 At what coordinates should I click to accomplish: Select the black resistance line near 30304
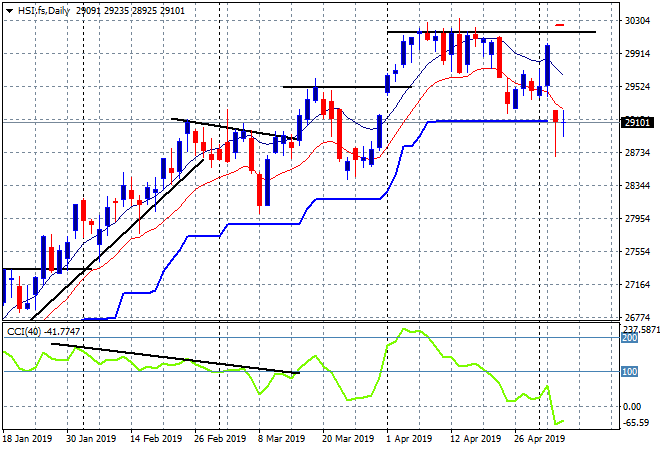(491, 32)
